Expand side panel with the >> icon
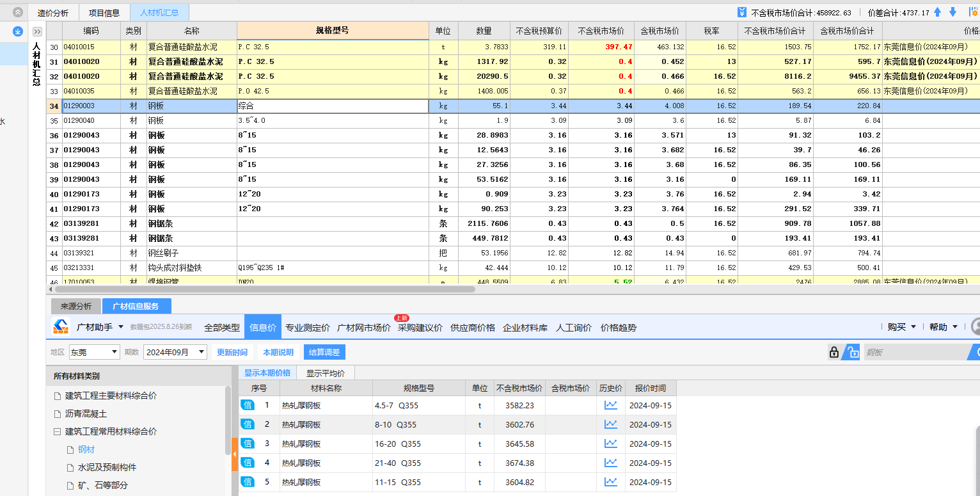The width and height of the screenshot is (980, 496). [37, 31]
